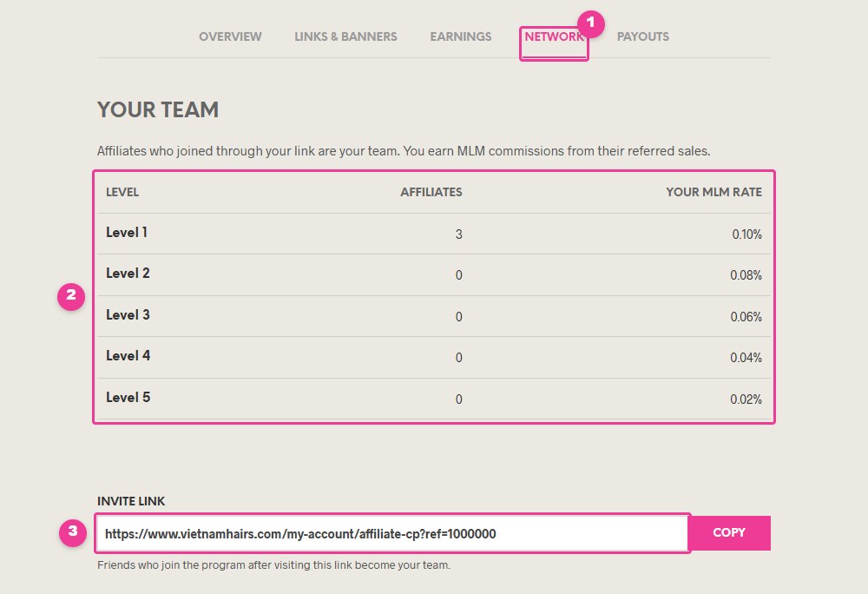
Task: Select the Level 2 row label
Action: coord(128,274)
